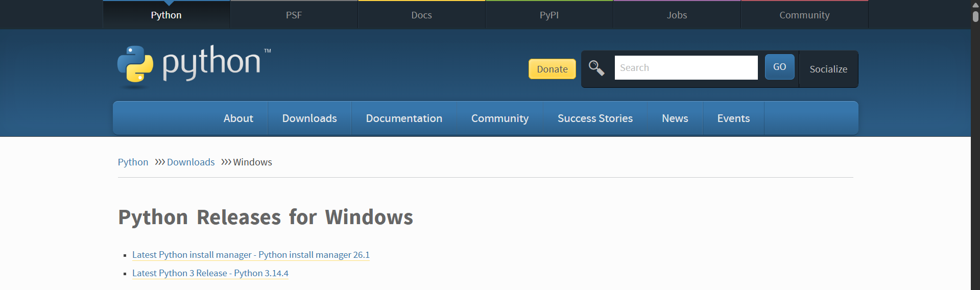Open the Success Stories menu item
The height and width of the screenshot is (290, 980).
(x=595, y=118)
